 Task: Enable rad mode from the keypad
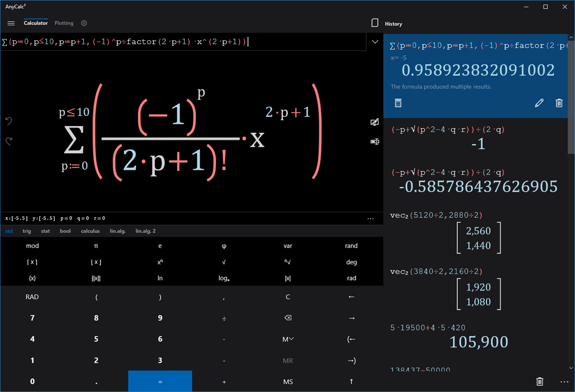[x=351, y=278]
